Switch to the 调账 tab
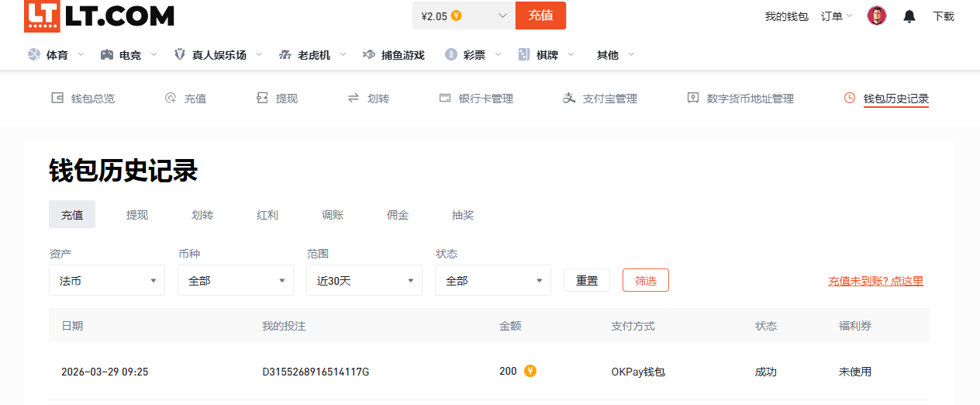 click(333, 215)
